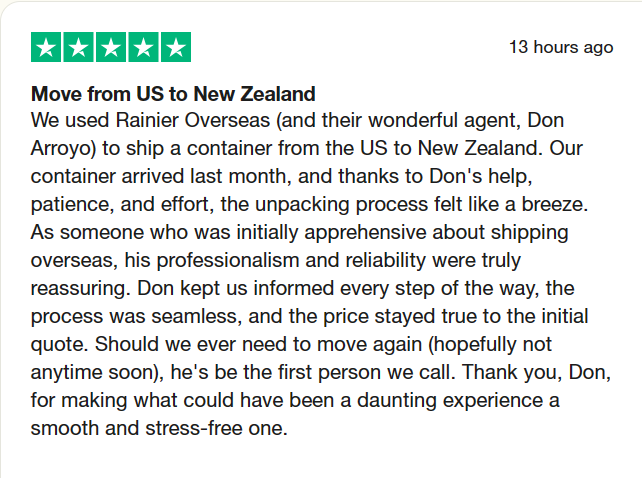Click the "13 hours ago" timestamp

coord(561,47)
